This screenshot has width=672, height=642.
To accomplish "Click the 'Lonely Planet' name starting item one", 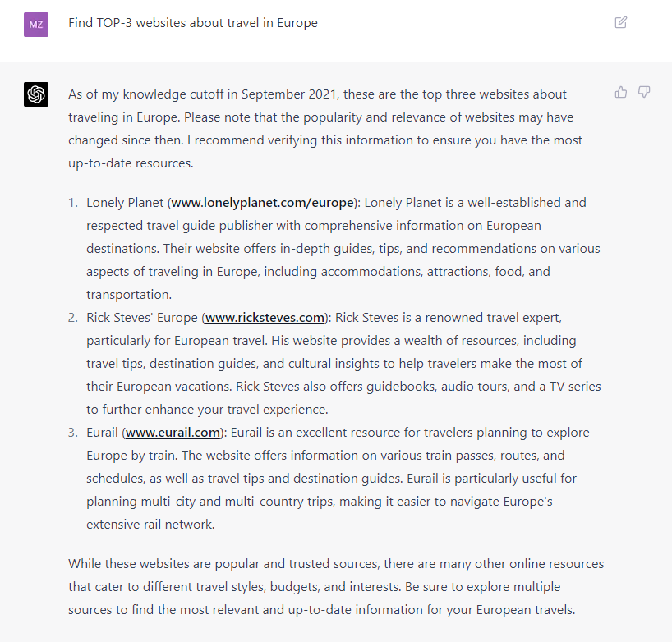I will click(x=125, y=203).
